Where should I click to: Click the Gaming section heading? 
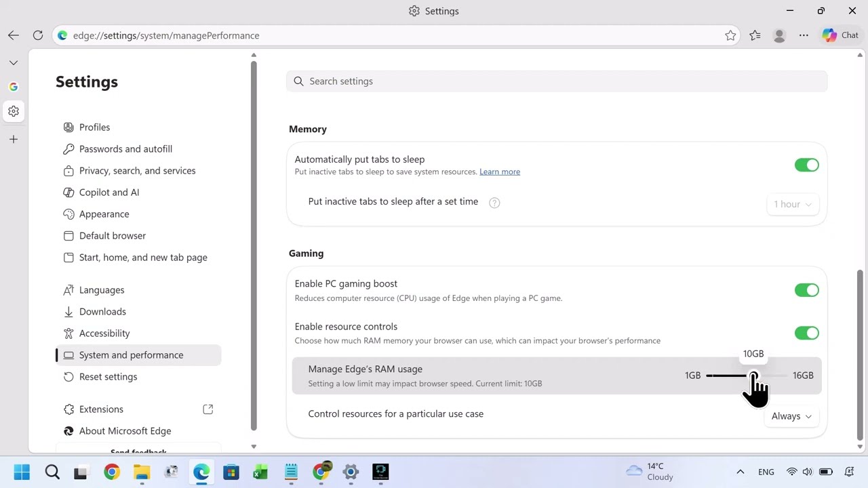(x=306, y=253)
